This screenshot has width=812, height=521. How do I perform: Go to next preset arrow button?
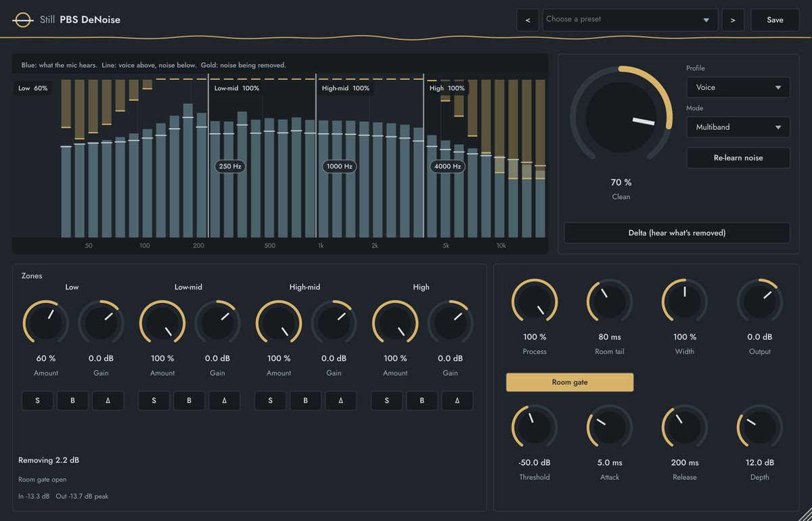coord(733,20)
